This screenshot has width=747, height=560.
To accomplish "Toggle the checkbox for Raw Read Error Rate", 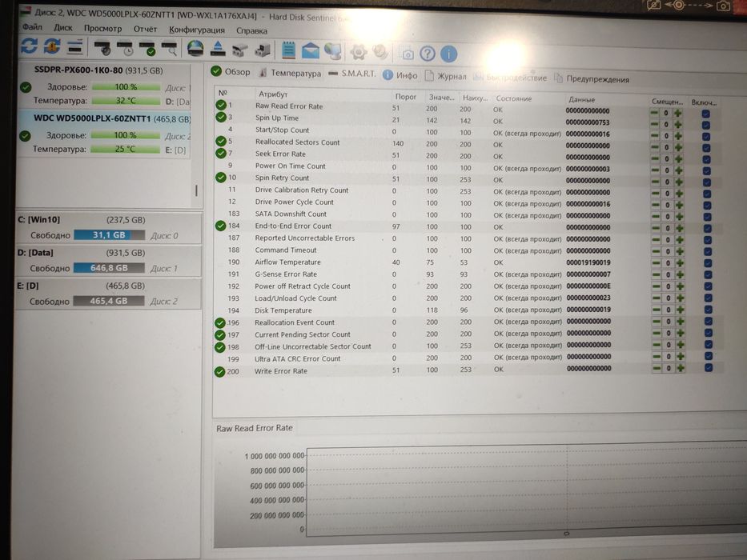I will coord(706,114).
